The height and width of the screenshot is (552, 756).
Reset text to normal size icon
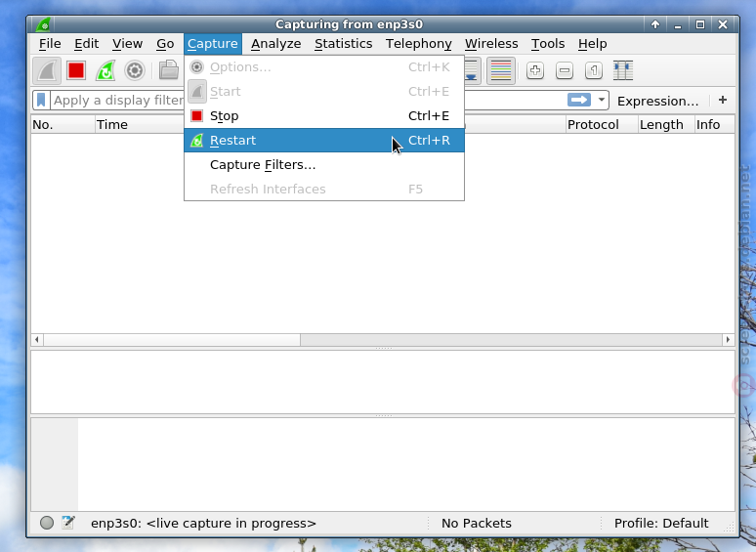tap(594, 71)
